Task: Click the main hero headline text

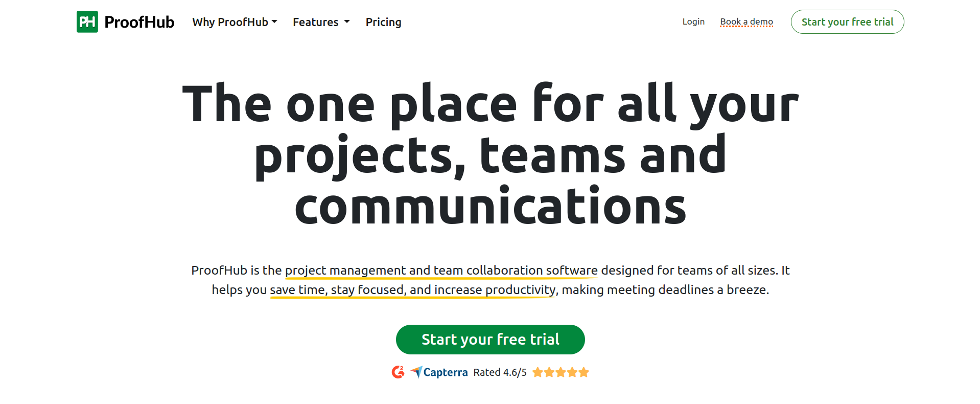Action: click(491, 155)
